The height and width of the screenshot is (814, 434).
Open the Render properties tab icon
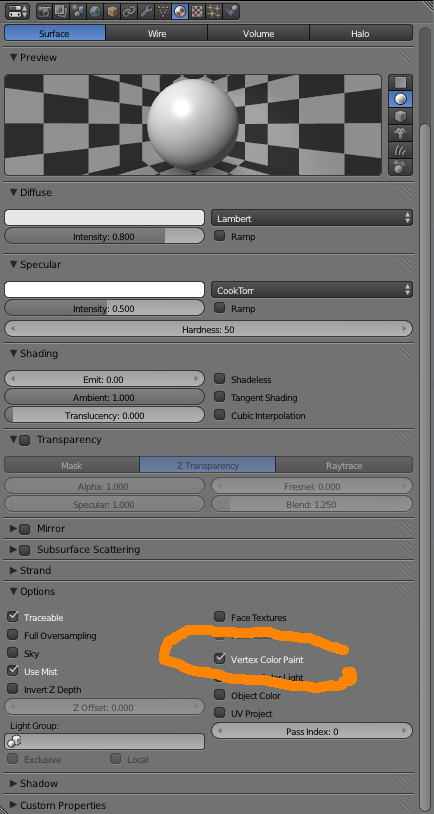(x=44, y=10)
